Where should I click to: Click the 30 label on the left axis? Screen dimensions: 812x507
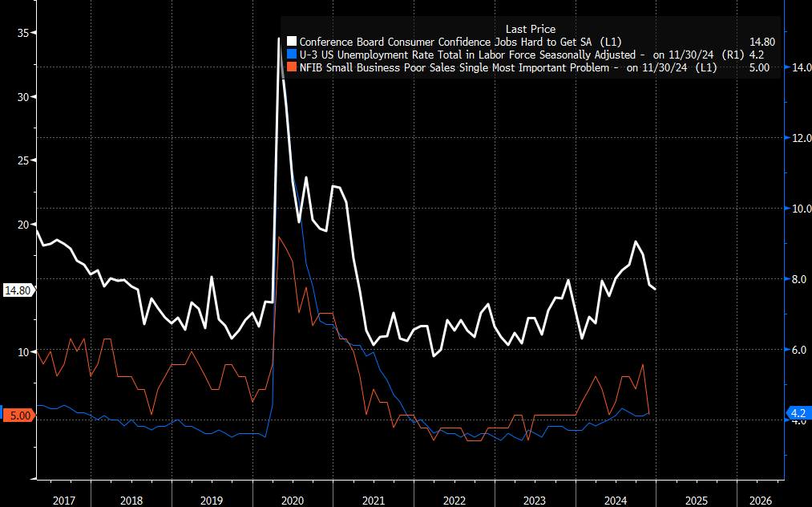pos(23,97)
